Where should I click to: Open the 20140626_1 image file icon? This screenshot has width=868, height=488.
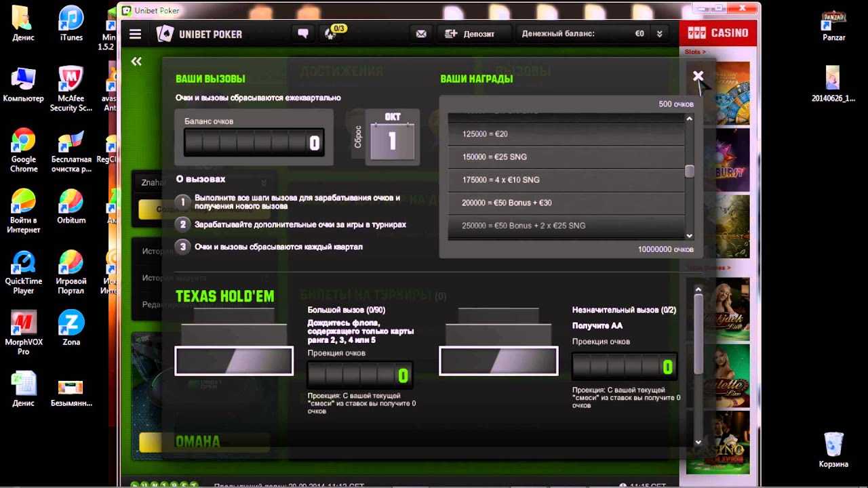833,85
